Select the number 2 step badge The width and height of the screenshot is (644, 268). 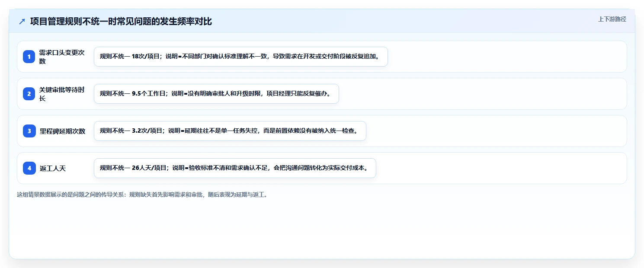(x=29, y=94)
